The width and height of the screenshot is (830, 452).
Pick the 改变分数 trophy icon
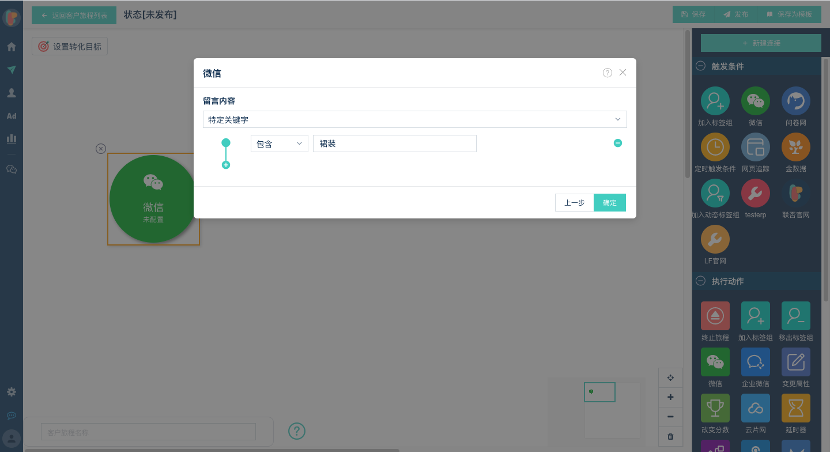pos(715,408)
